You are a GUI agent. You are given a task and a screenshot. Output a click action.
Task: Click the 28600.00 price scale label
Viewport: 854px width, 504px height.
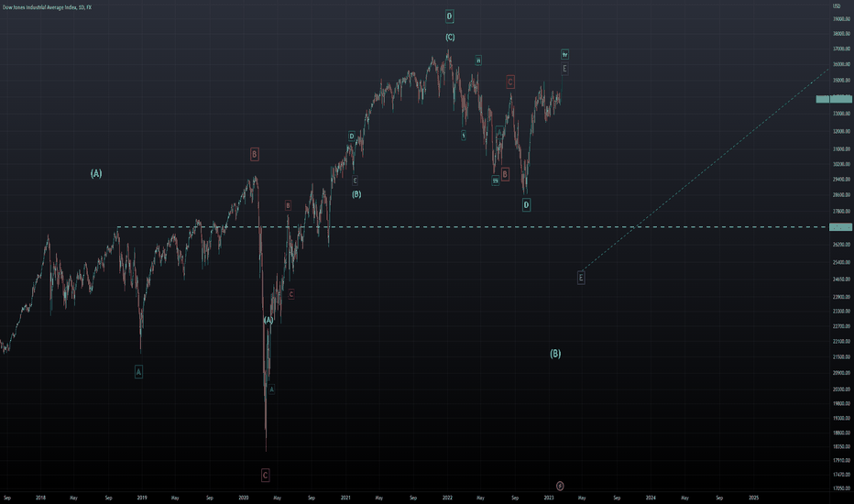(841, 195)
